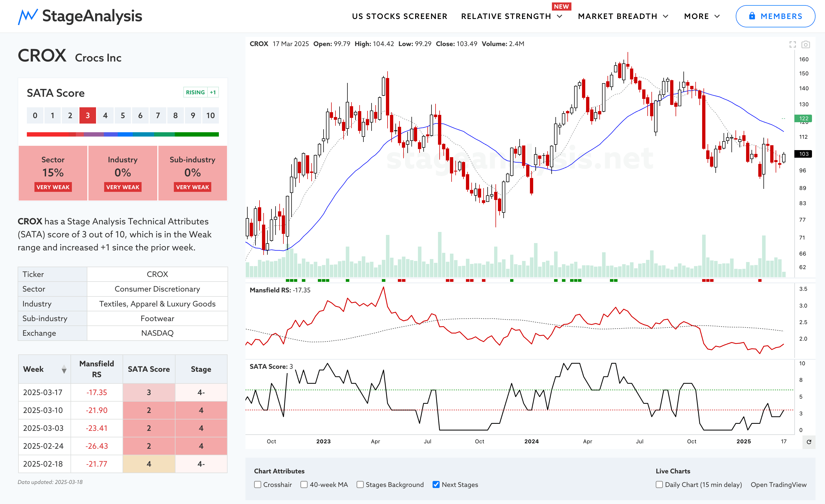Click Stage 4- cell for 2025-03-17
The height and width of the screenshot is (504, 825).
(201, 392)
